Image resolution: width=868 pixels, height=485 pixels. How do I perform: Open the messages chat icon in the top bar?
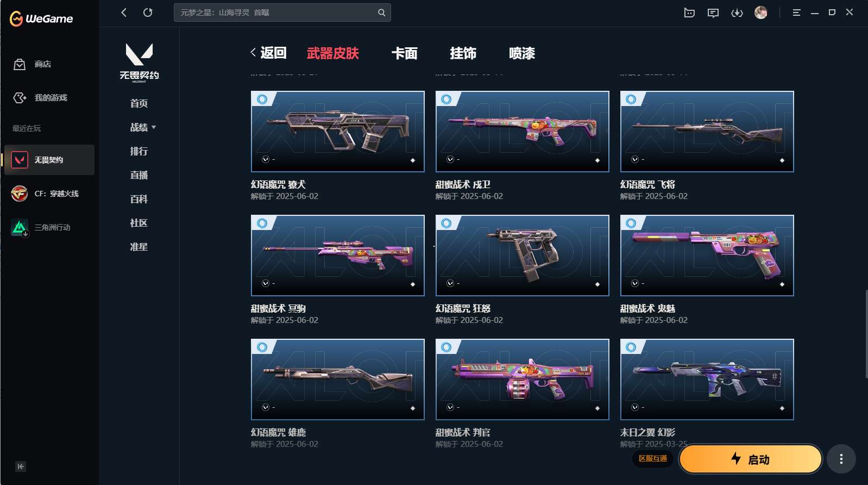pyautogui.click(x=713, y=13)
